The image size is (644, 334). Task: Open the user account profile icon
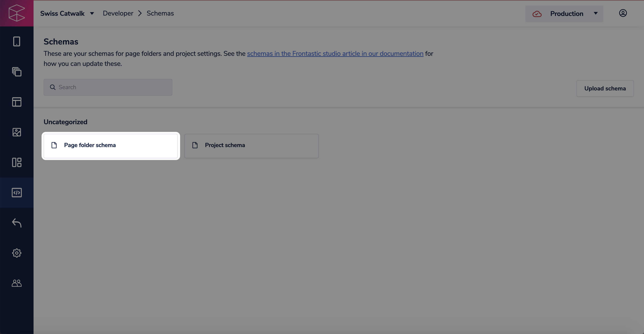[x=623, y=13]
